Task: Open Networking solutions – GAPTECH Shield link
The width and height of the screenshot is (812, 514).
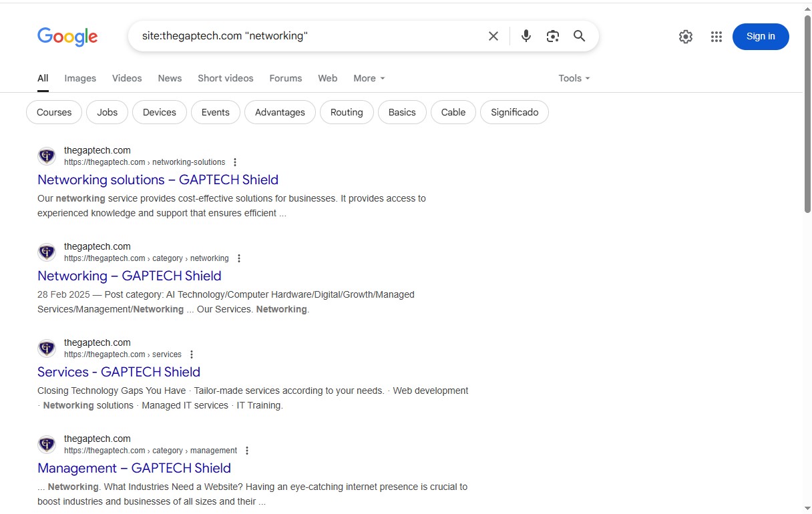Action: tap(158, 180)
